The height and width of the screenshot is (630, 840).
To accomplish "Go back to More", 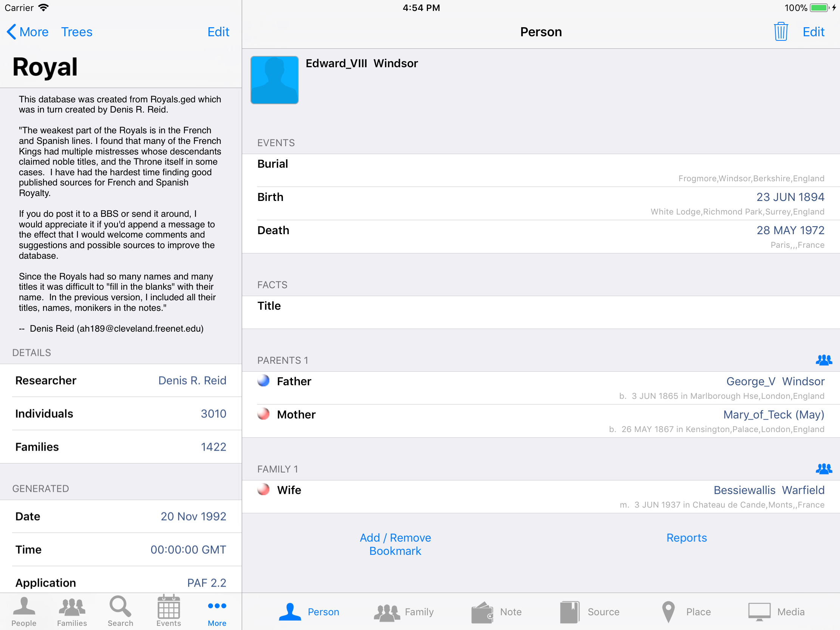I will [x=28, y=32].
